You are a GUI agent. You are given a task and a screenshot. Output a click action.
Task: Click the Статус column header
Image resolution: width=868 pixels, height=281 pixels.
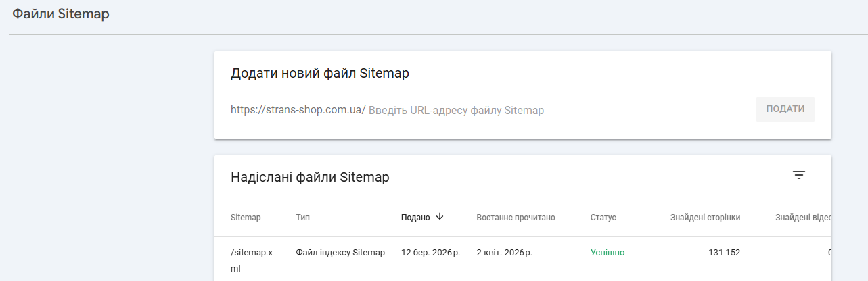pos(603,218)
